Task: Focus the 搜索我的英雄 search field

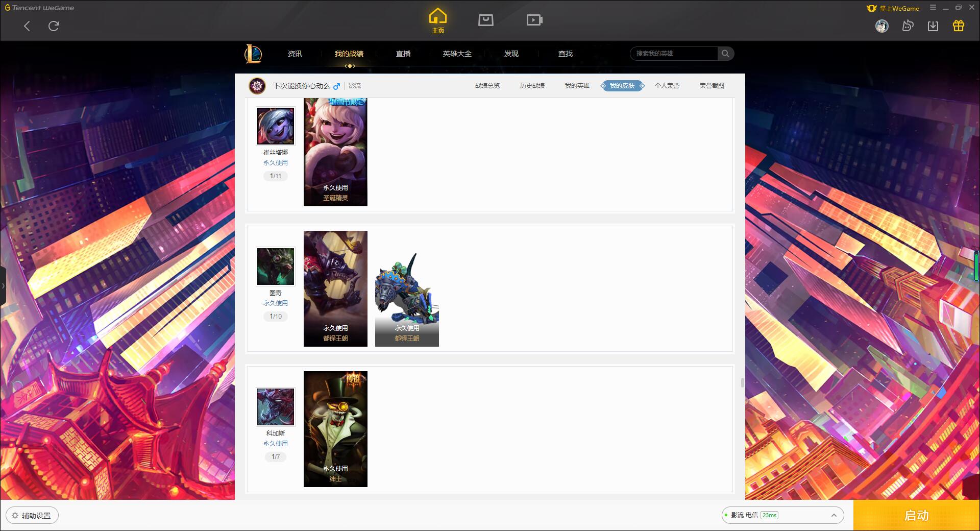Action: click(x=674, y=54)
